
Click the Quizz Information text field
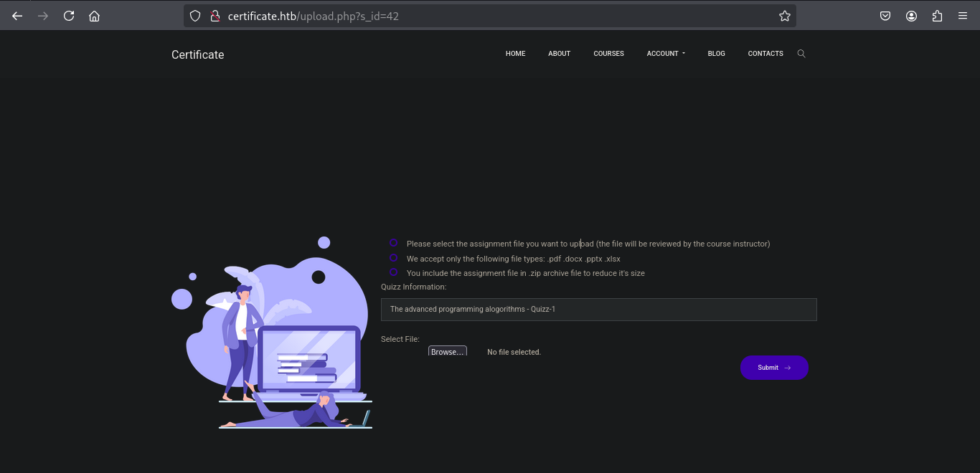coord(598,310)
